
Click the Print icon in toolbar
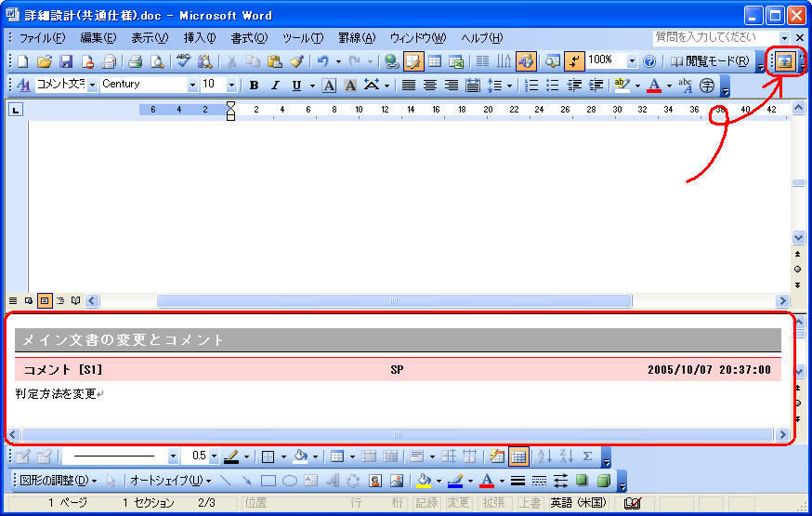coord(135,61)
